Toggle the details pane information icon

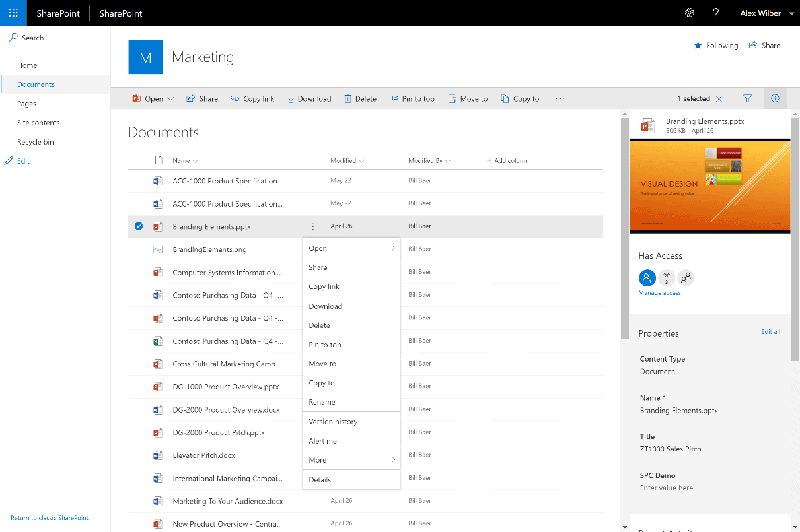(x=775, y=98)
